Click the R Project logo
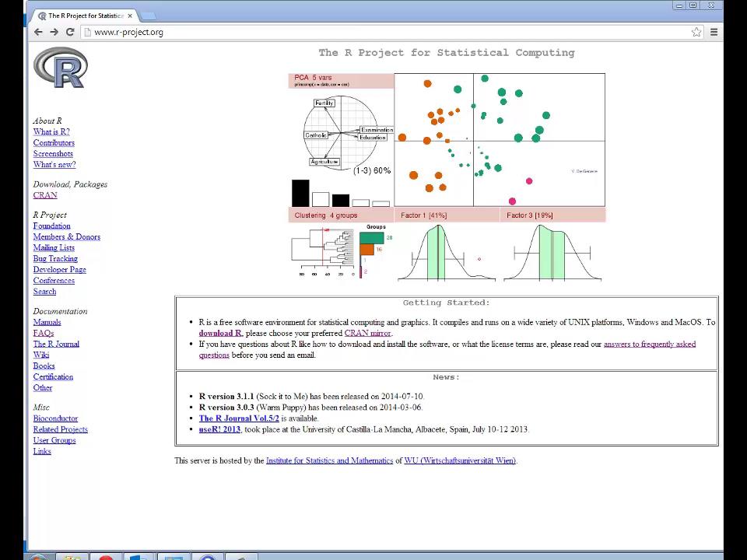Image resolution: width=747 pixels, height=560 pixels. [60, 68]
